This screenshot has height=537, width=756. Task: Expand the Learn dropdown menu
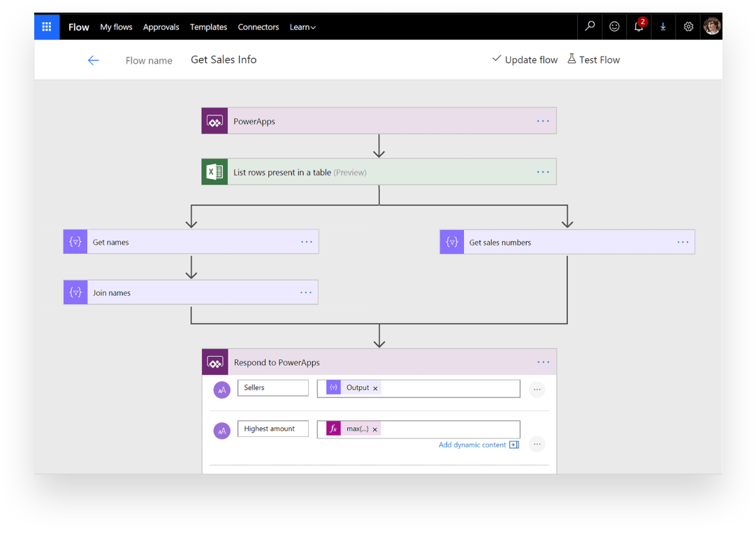tap(303, 27)
